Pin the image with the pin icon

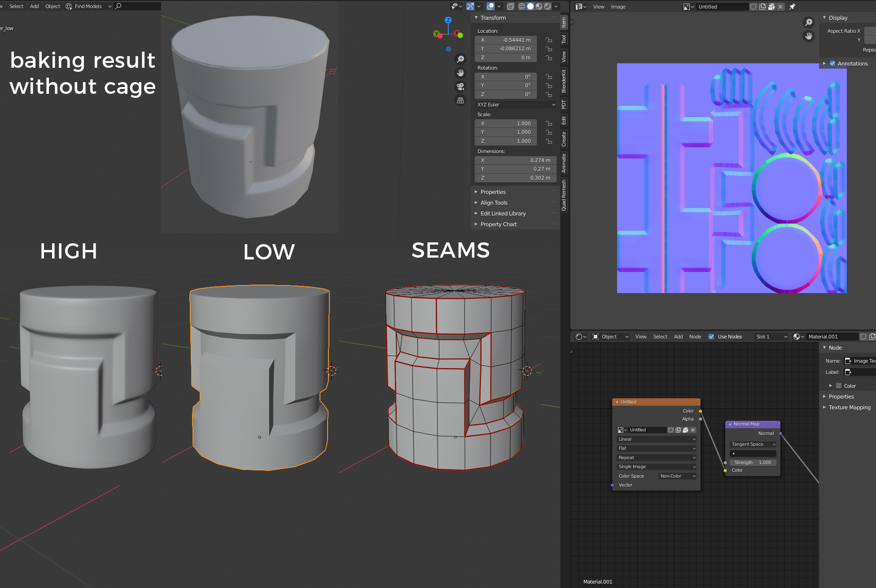(x=792, y=7)
